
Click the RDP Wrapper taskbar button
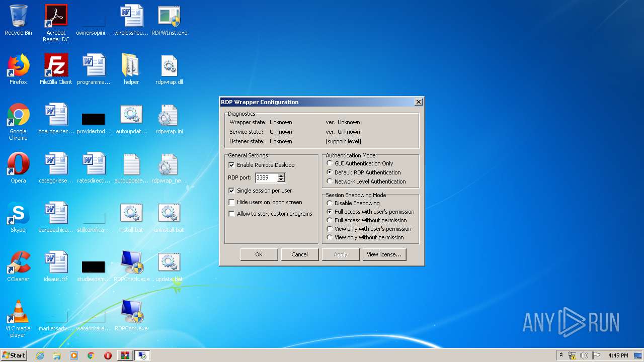[142, 355]
